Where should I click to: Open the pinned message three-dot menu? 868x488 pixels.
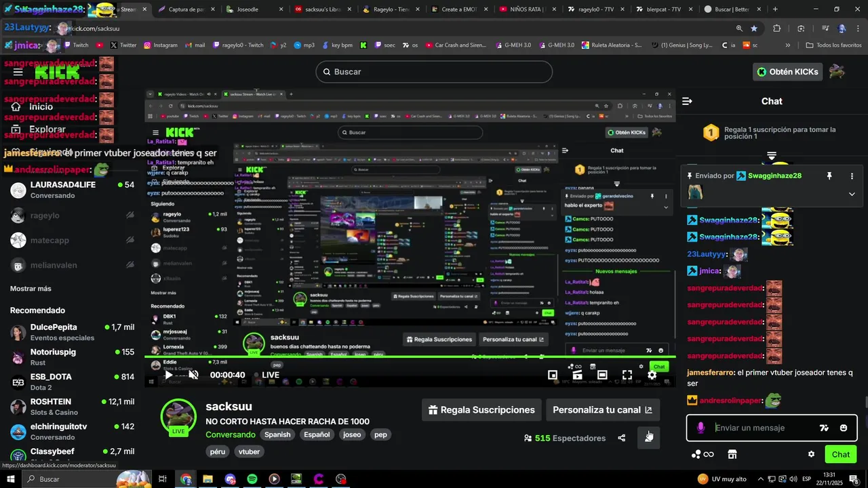coord(852,176)
